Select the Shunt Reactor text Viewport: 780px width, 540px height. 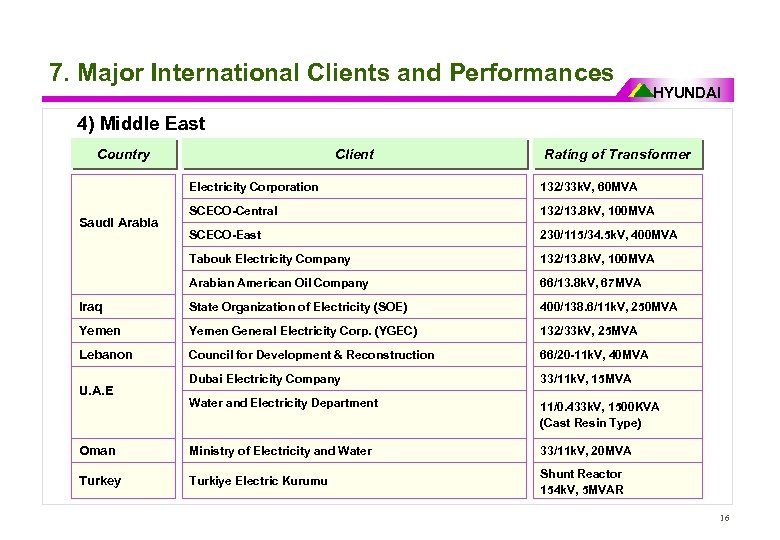coord(581,474)
